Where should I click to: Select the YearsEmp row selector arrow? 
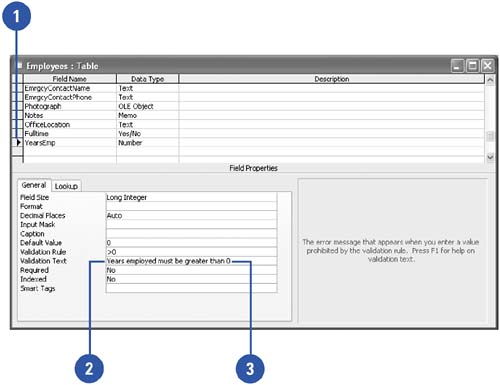point(18,143)
